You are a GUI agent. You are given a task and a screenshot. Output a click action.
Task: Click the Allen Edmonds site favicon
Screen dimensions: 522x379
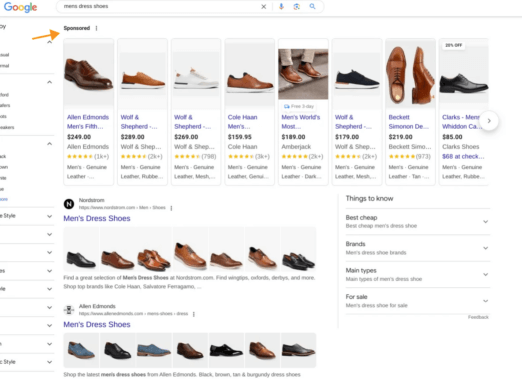69,310
